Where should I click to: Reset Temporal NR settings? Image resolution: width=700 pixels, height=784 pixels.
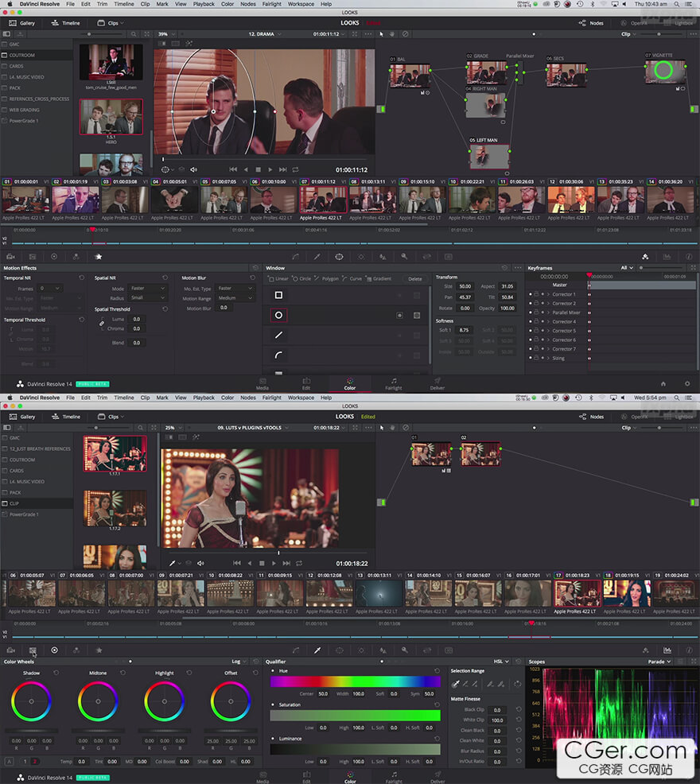click(82, 278)
